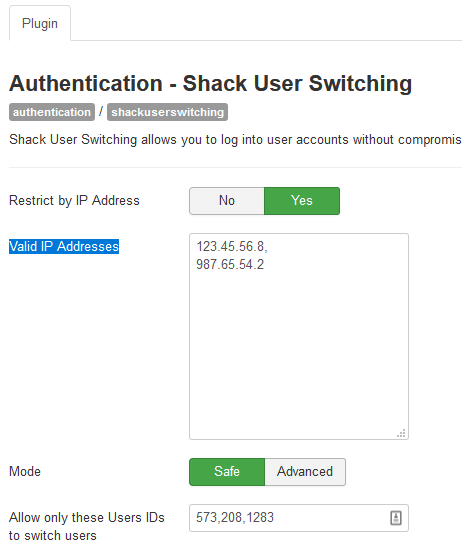Set Restrict by IP Address to No
Image resolution: width=462 pixels, height=548 pixels.
(x=227, y=201)
